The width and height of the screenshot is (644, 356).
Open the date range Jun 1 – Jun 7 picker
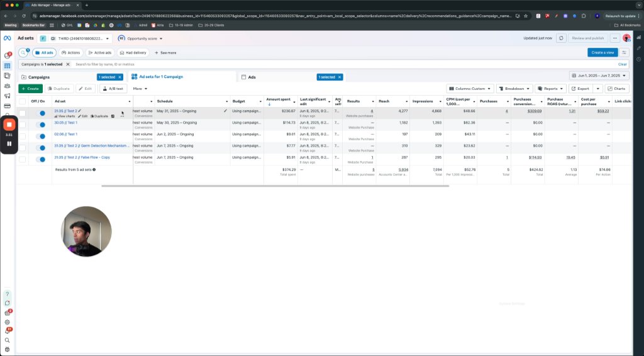pyautogui.click(x=599, y=75)
